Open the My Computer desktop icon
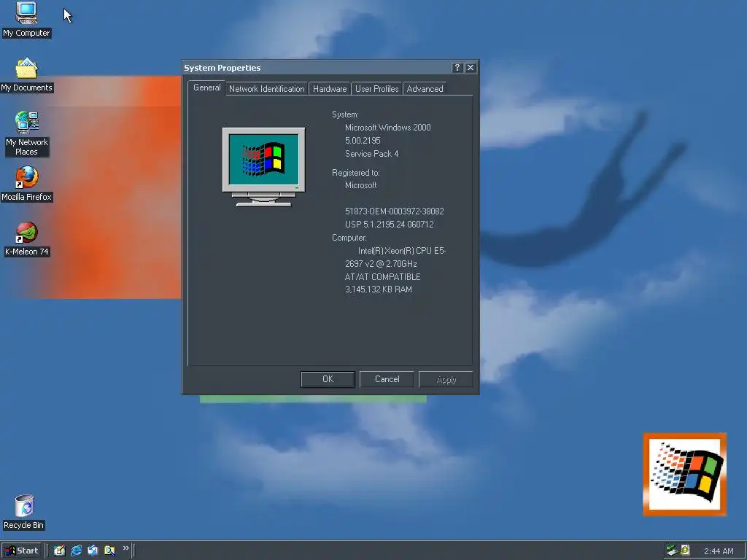This screenshot has width=747, height=560. pos(26,20)
